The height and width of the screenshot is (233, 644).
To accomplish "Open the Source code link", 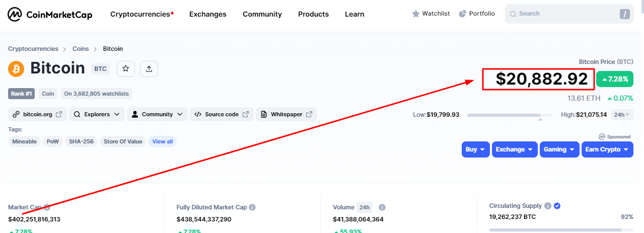I will (x=222, y=114).
